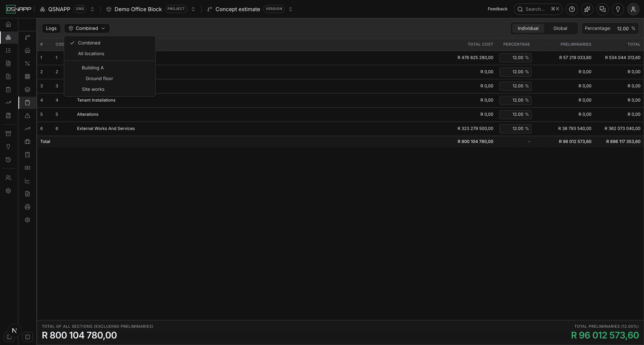This screenshot has width=644, height=345.
Task: Choose Building A location
Action: [x=110, y=68]
